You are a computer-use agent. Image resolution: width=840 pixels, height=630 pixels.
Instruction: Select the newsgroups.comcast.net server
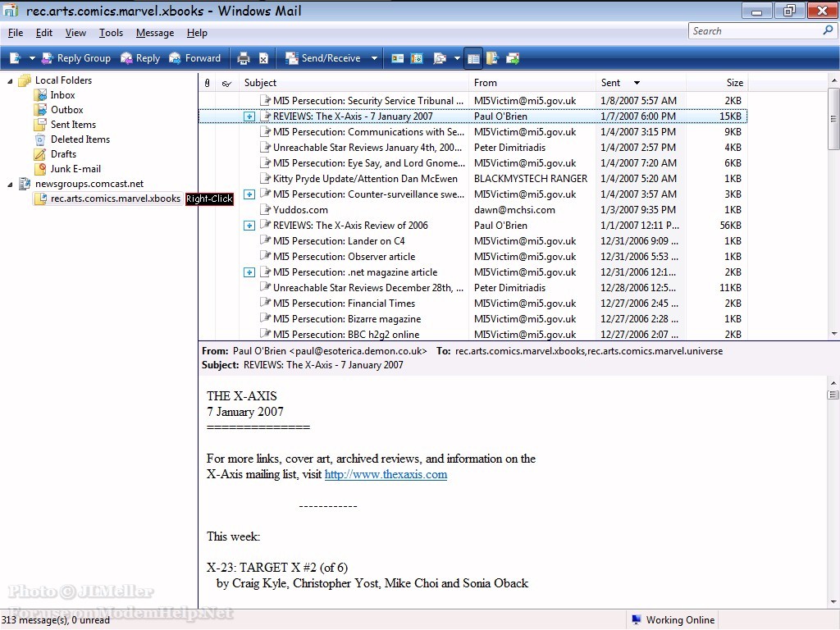pyautogui.click(x=89, y=184)
